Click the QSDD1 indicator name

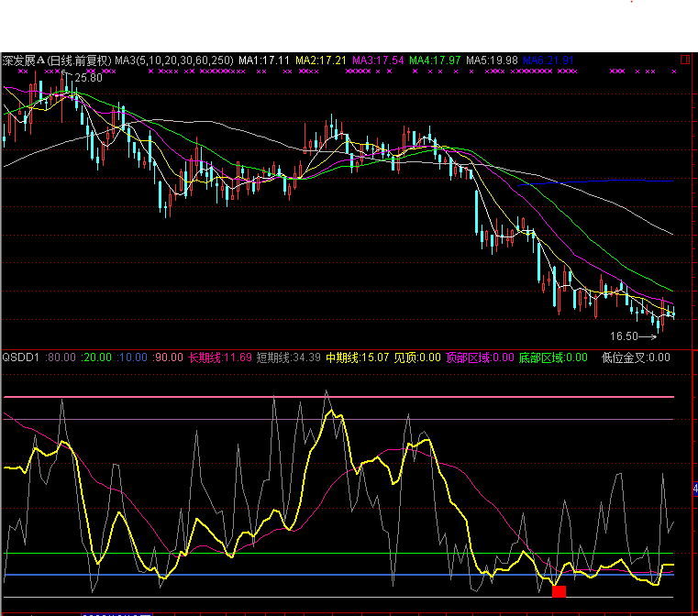[20, 357]
